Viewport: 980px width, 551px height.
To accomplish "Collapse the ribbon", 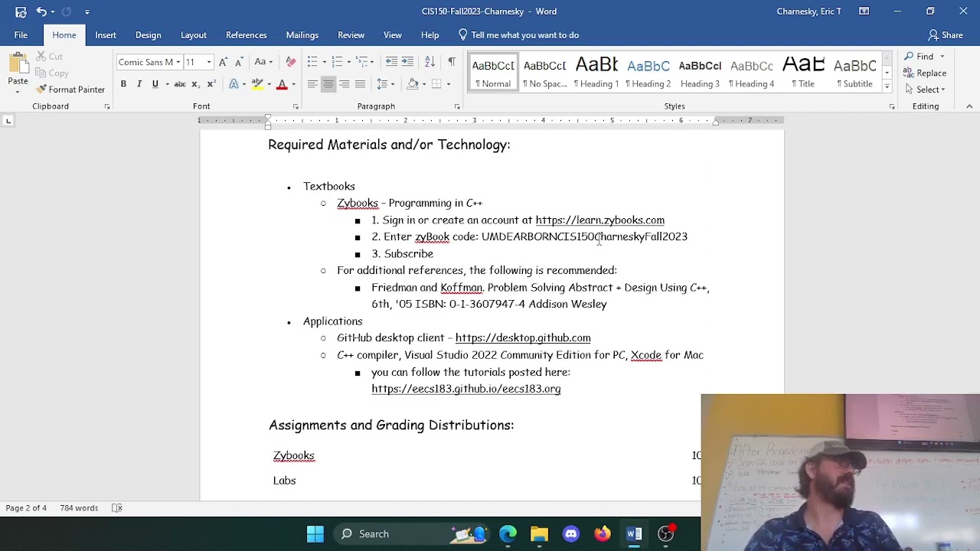I will point(969,106).
